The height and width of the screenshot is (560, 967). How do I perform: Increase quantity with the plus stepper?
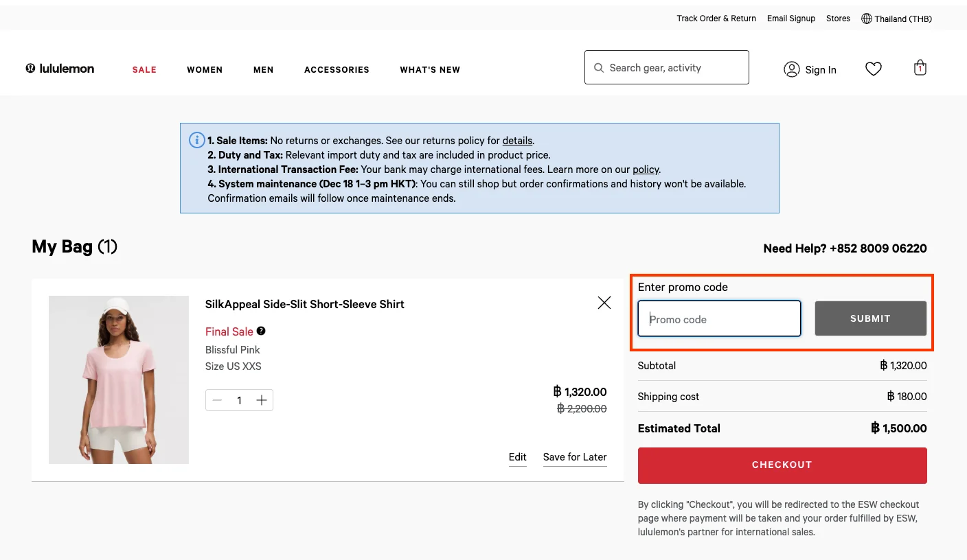pyautogui.click(x=261, y=400)
